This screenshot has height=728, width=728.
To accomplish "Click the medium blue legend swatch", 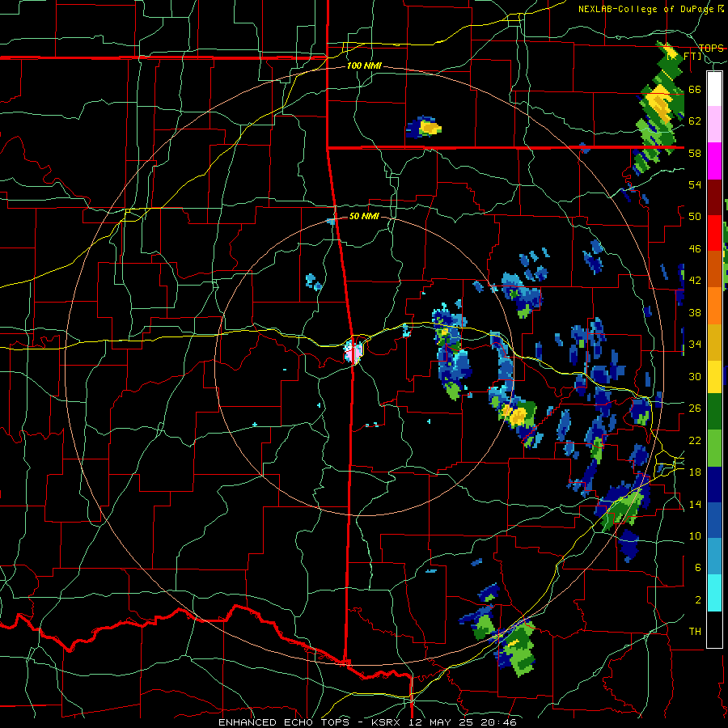I will pyautogui.click(x=714, y=520).
